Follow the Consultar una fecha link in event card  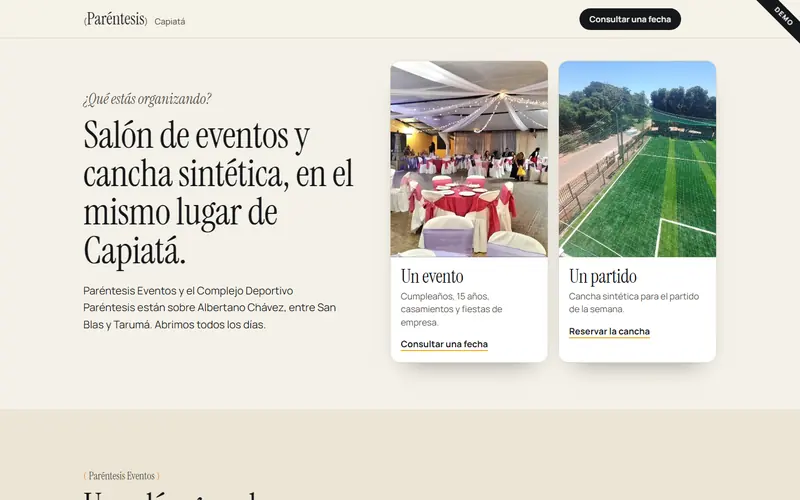coord(444,344)
